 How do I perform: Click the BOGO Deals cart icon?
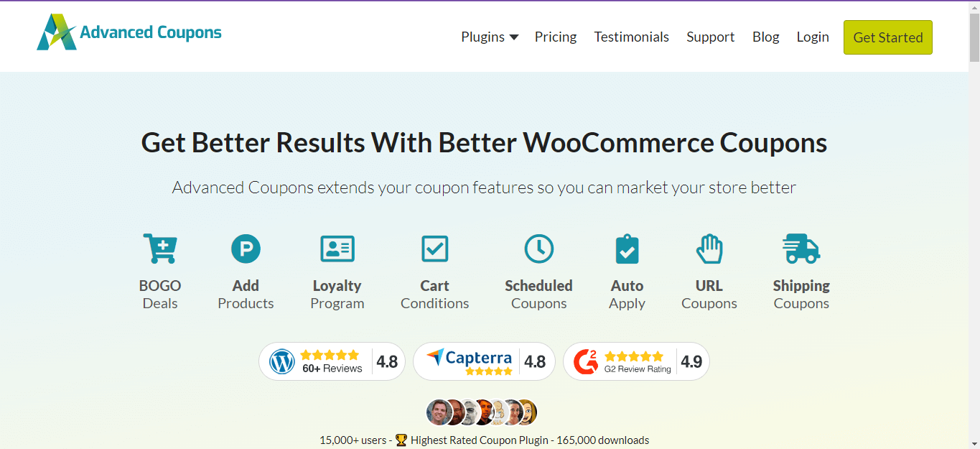159,249
